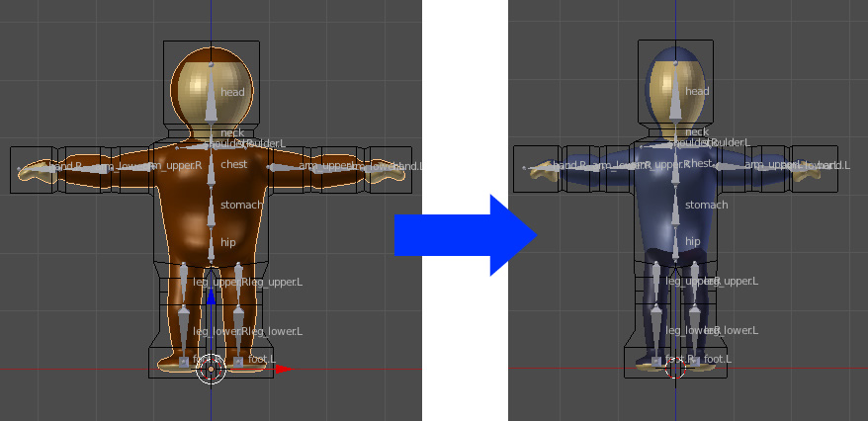
Task: Click the 'foot.L' label in the blue-suit viewport
Action: [x=718, y=359]
